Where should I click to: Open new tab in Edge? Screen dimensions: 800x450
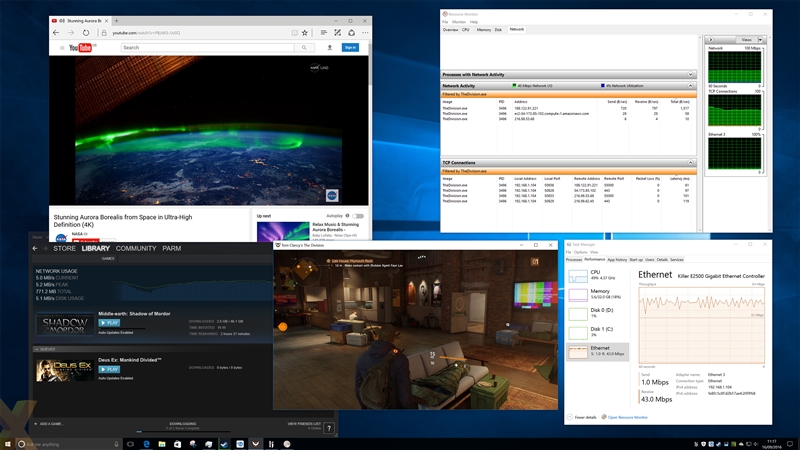116,19
